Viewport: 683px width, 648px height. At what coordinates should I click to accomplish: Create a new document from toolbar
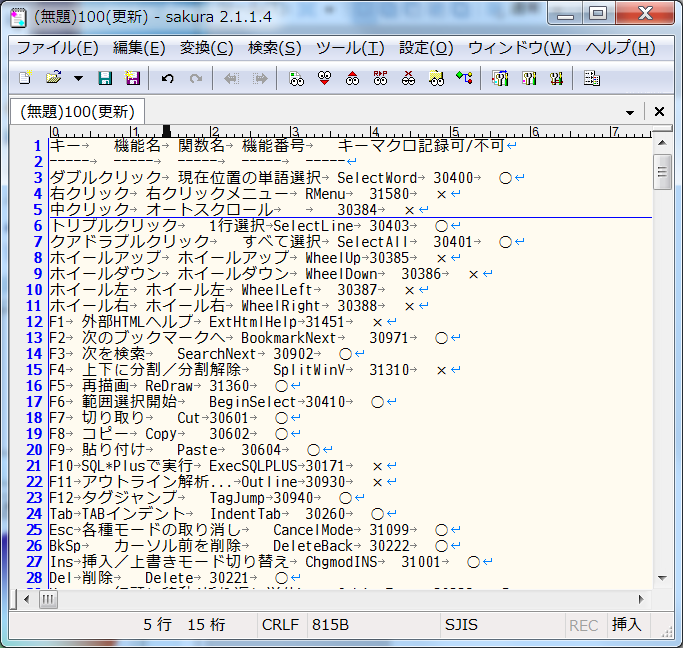pos(25,78)
